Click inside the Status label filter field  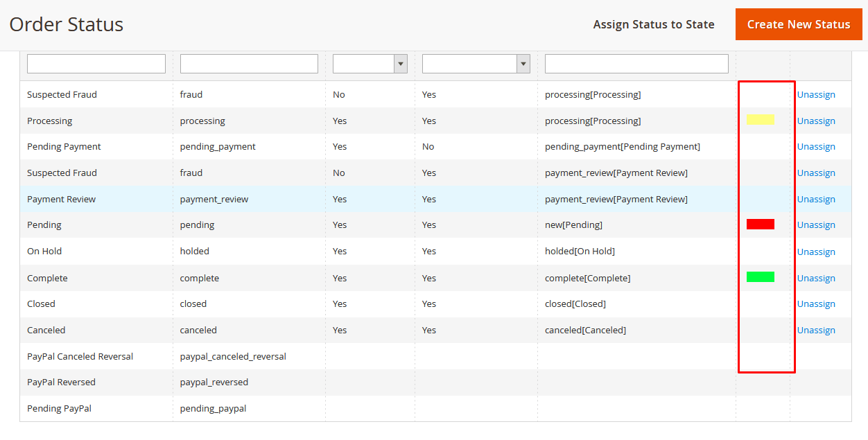click(96, 63)
